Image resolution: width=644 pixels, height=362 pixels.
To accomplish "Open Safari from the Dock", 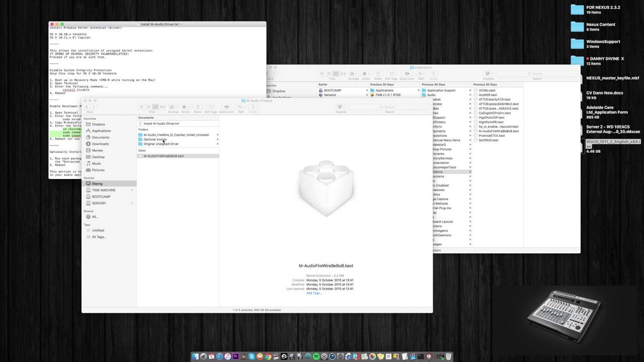I will 219,356.
